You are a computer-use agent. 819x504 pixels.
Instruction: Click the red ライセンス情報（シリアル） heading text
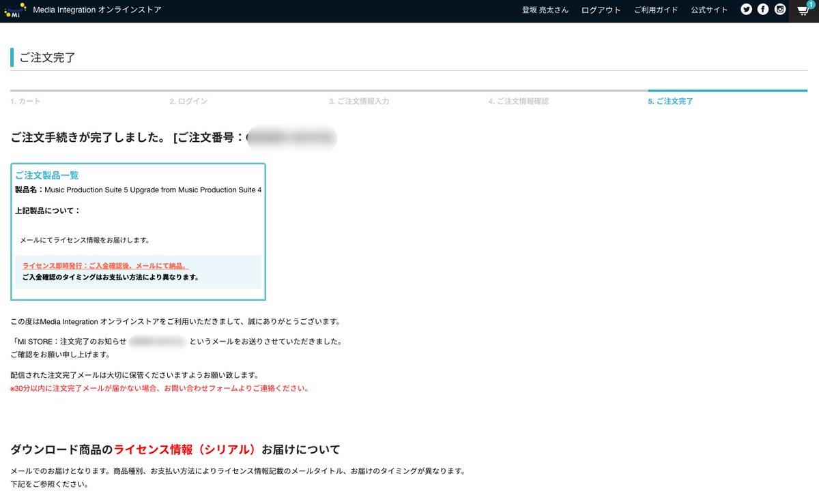tap(188, 449)
